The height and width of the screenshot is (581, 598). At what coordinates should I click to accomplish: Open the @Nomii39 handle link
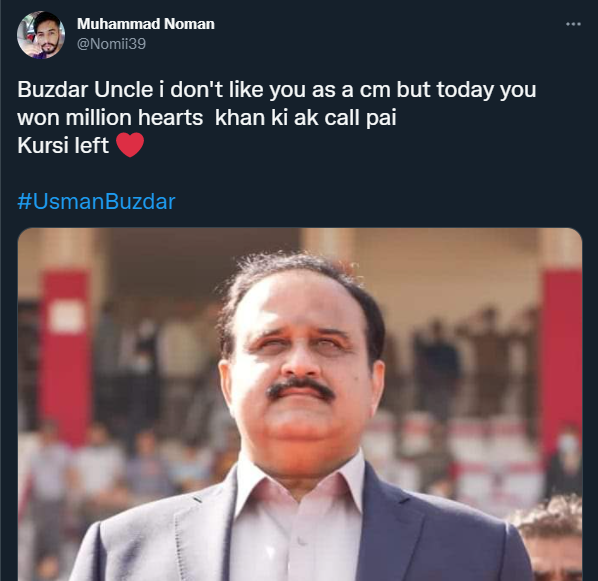[111, 44]
